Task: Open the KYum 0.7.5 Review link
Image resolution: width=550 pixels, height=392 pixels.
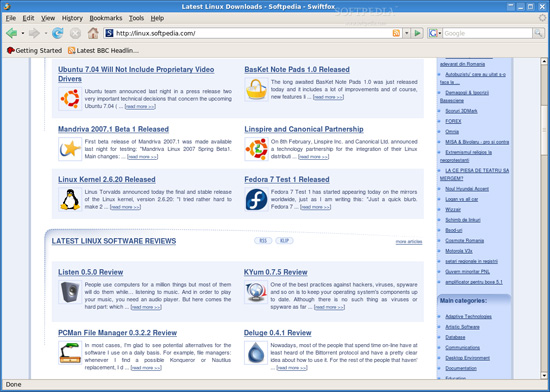Action: [x=275, y=272]
